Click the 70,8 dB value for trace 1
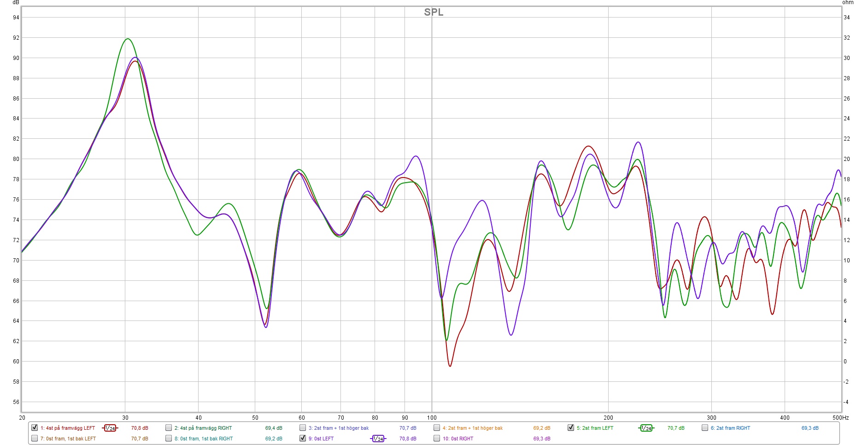The width and height of the screenshot is (868, 445). (x=140, y=428)
